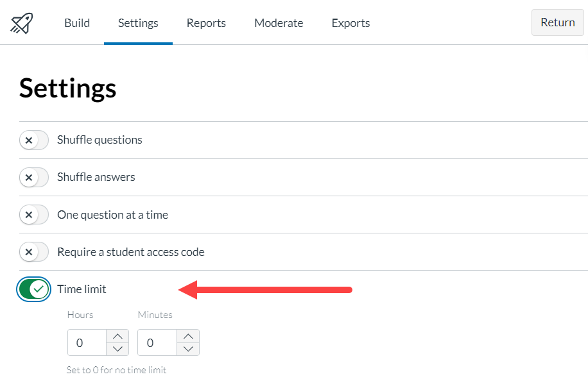Enable Shuffle answers

coord(33,177)
